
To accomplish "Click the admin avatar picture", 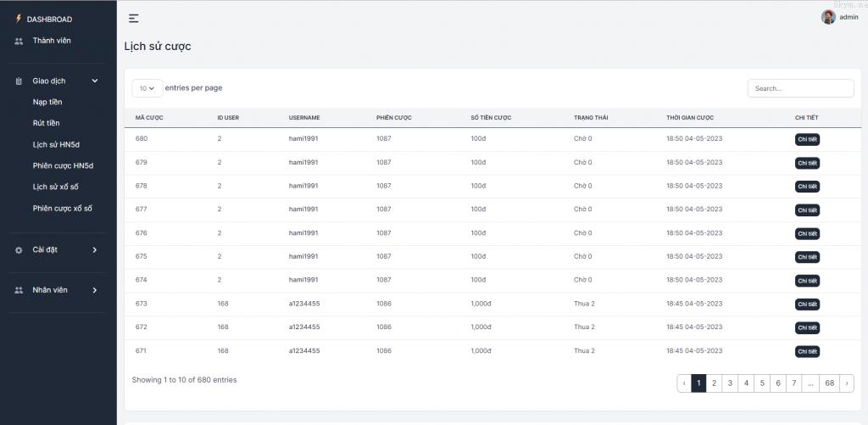I will click(x=828, y=17).
